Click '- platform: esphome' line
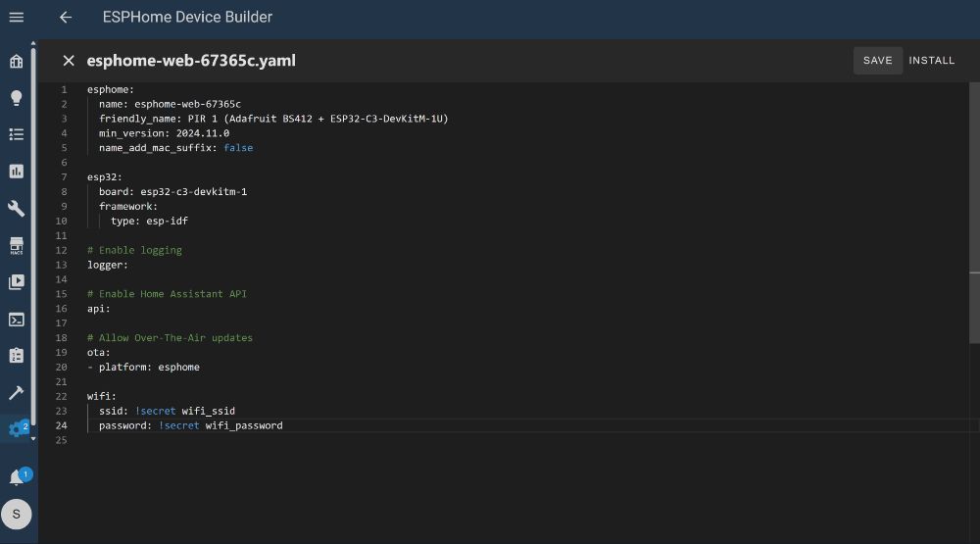The image size is (980, 544). tap(143, 367)
